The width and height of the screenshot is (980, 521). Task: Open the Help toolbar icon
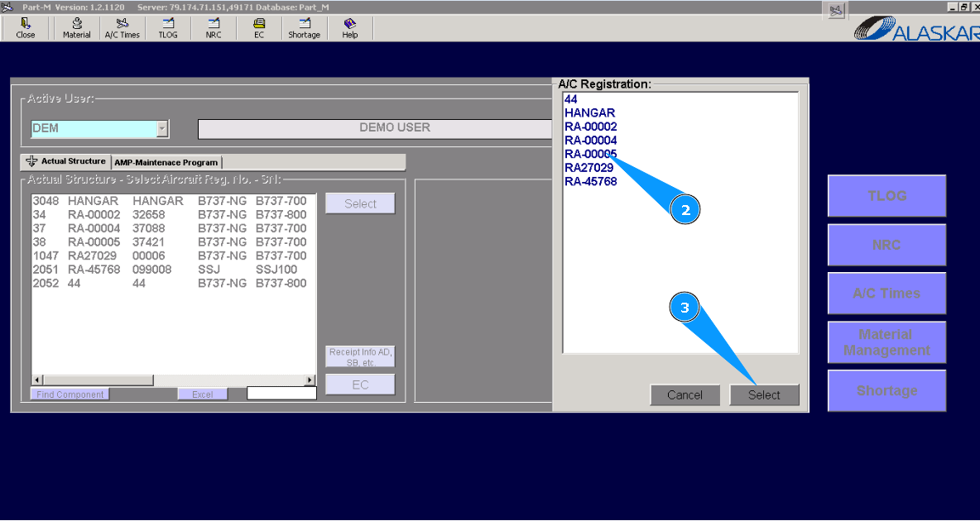click(x=350, y=28)
